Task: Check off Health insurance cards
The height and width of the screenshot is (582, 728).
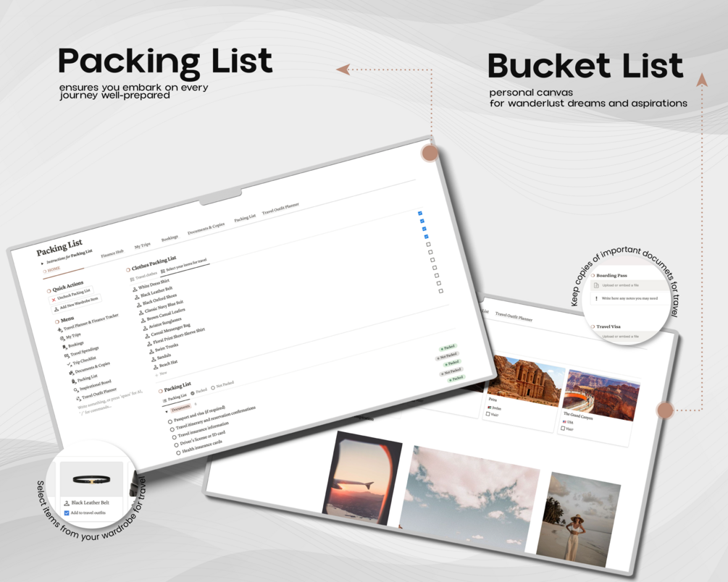Action: pyautogui.click(x=178, y=452)
